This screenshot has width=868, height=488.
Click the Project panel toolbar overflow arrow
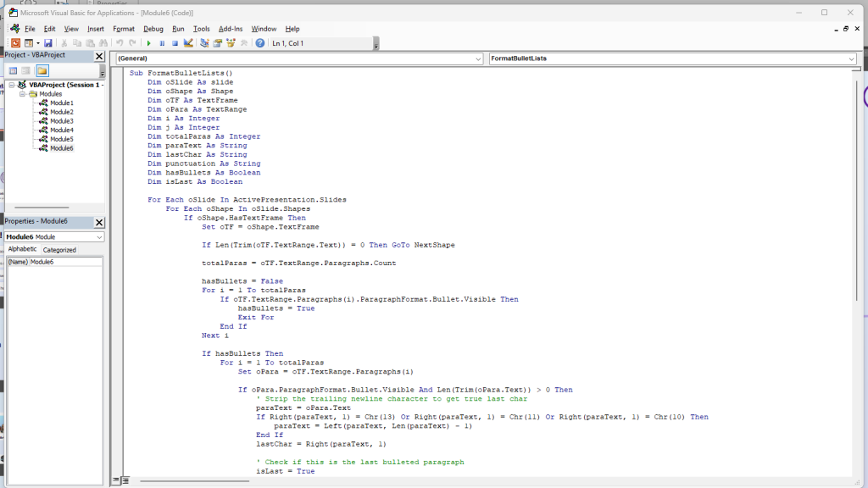(103, 71)
